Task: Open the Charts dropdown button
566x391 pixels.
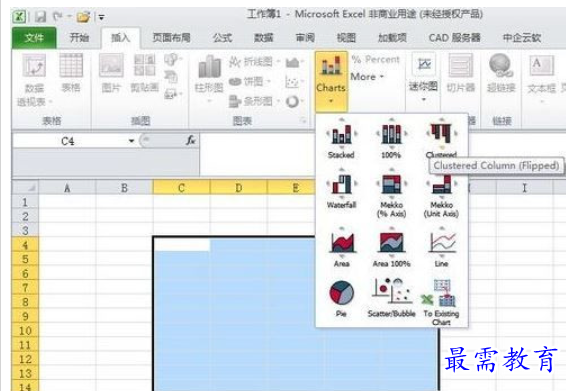Action: click(x=331, y=81)
